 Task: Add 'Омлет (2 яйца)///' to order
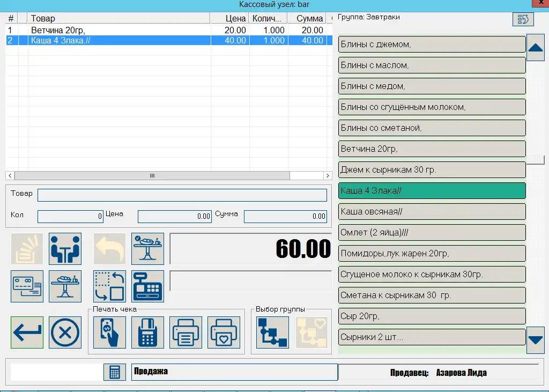(x=432, y=233)
